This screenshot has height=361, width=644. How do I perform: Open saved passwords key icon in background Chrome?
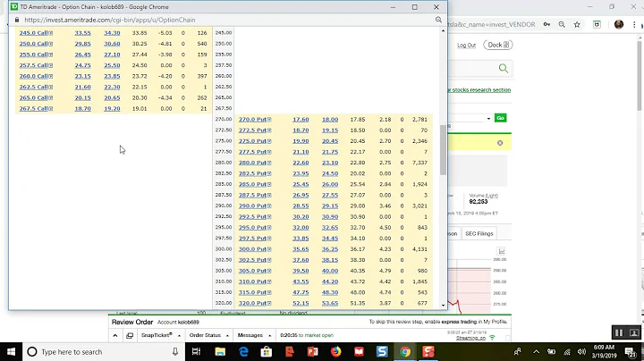point(547,25)
